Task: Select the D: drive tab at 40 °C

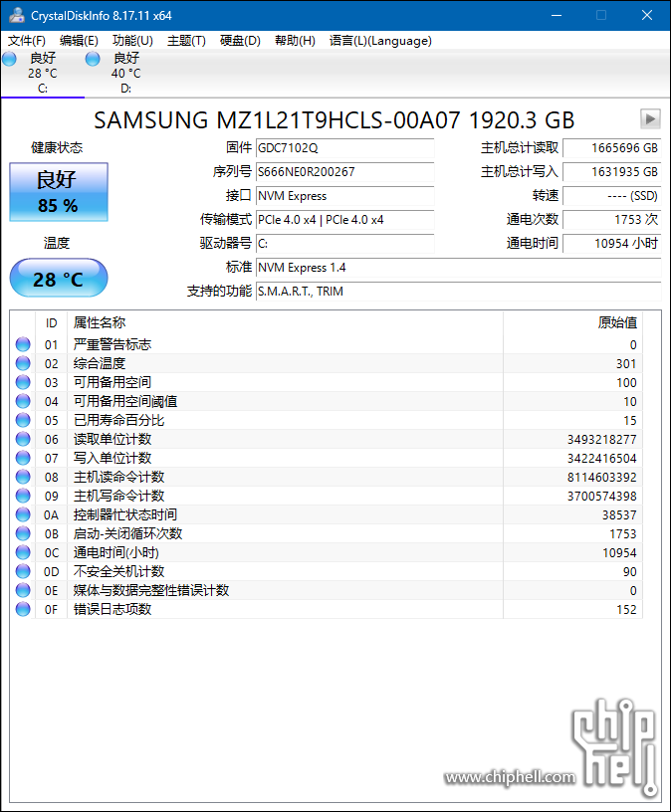Action: coord(125,73)
